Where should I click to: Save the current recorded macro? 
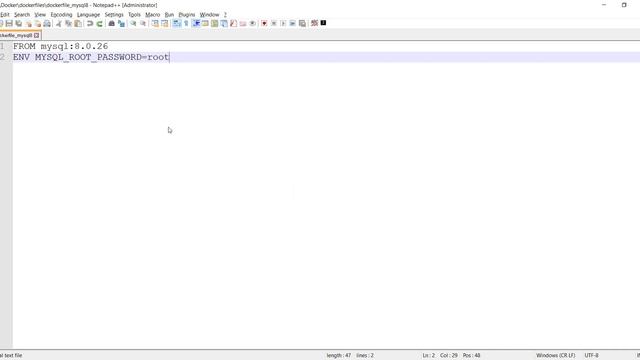pyautogui.click(x=302, y=24)
